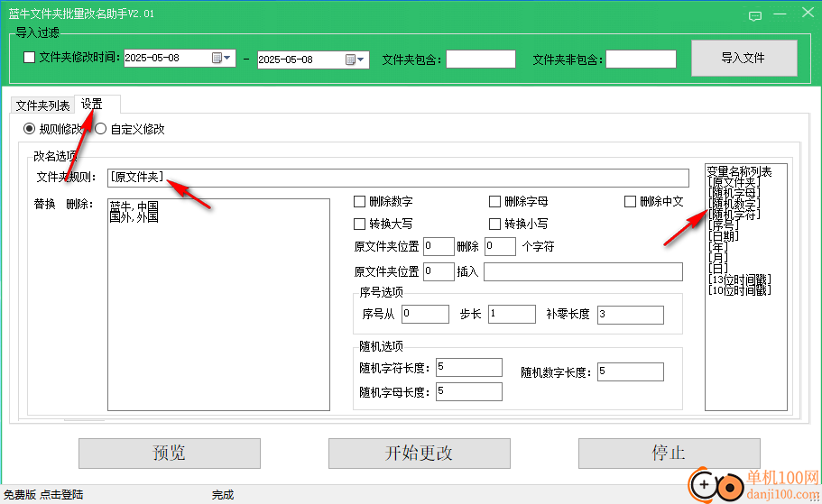Click the character count field before 个字符
Screen dimensions: 822x504
(500, 246)
